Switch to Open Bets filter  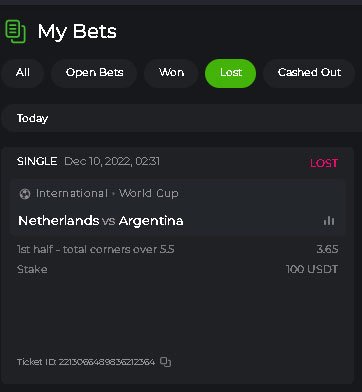click(x=94, y=73)
